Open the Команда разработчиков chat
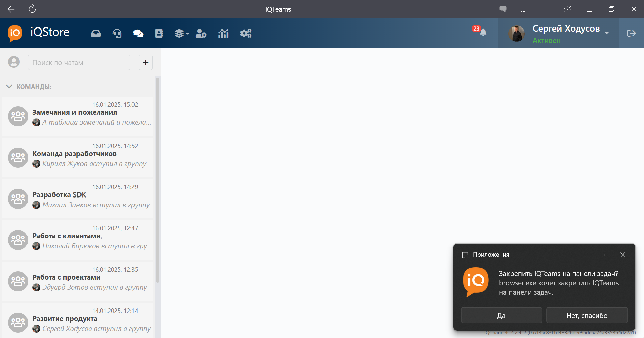 [77, 157]
